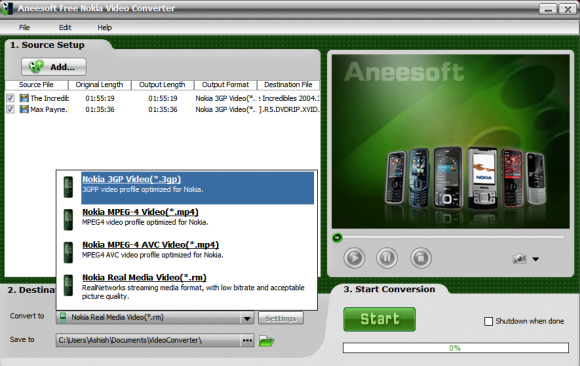
Task: Uncheck the Max Payne source file checkbox
Action: click(x=10, y=109)
